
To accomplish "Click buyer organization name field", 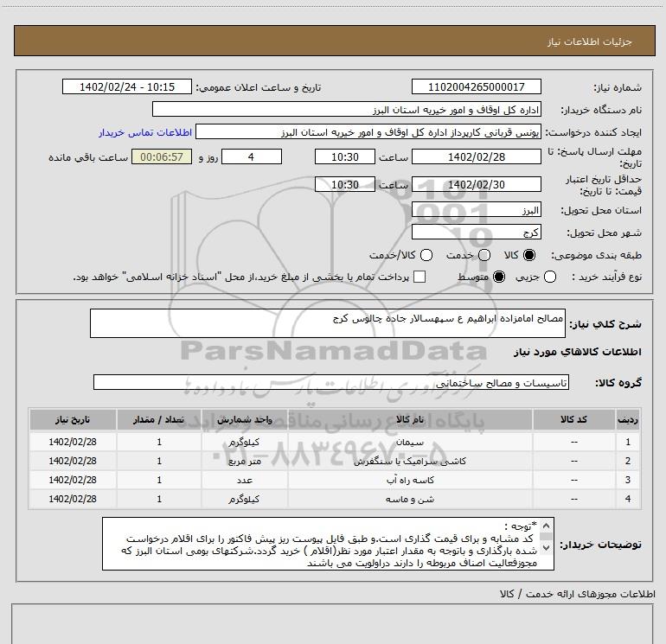I will click(x=347, y=110).
